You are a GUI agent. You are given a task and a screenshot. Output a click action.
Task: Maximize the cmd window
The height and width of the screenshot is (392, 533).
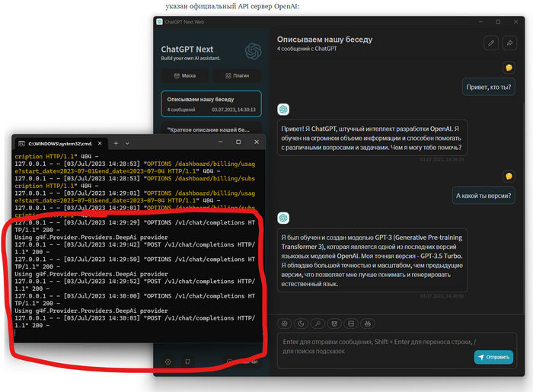[x=238, y=142]
